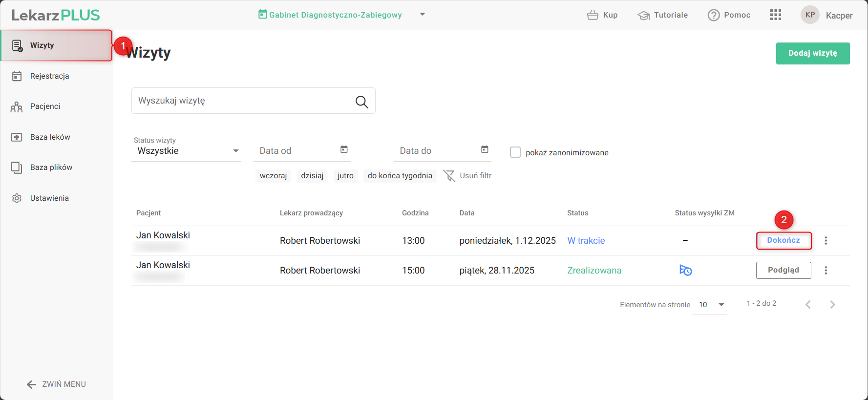Open three-dot menu for 13:00 visit
The height and width of the screenshot is (400, 868).
click(826, 241)
